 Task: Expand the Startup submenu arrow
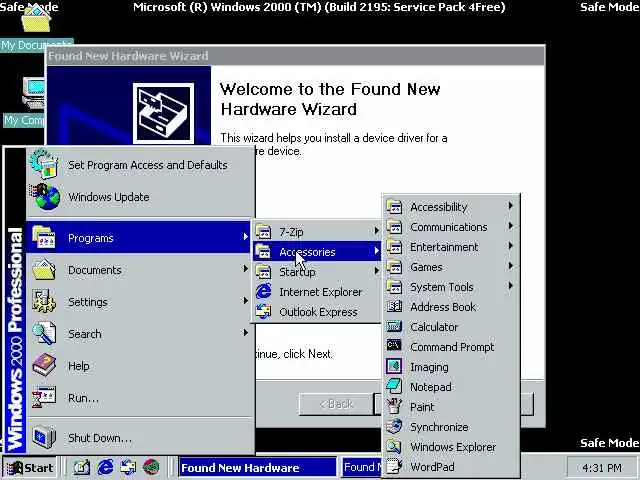click(x=376, y=271)
